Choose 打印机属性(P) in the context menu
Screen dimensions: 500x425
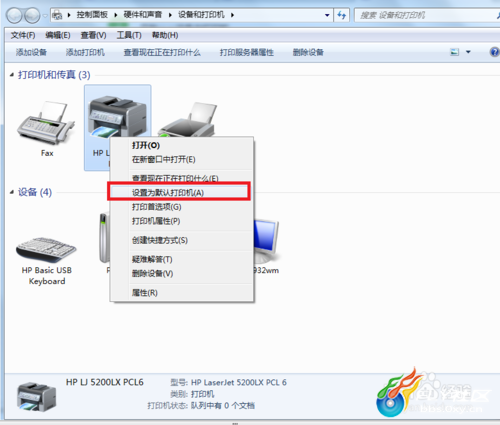pos(156,221)
